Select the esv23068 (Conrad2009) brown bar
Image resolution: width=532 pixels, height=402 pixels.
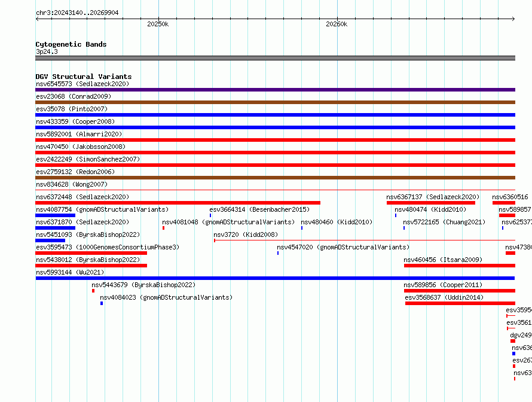coord(275,102)
